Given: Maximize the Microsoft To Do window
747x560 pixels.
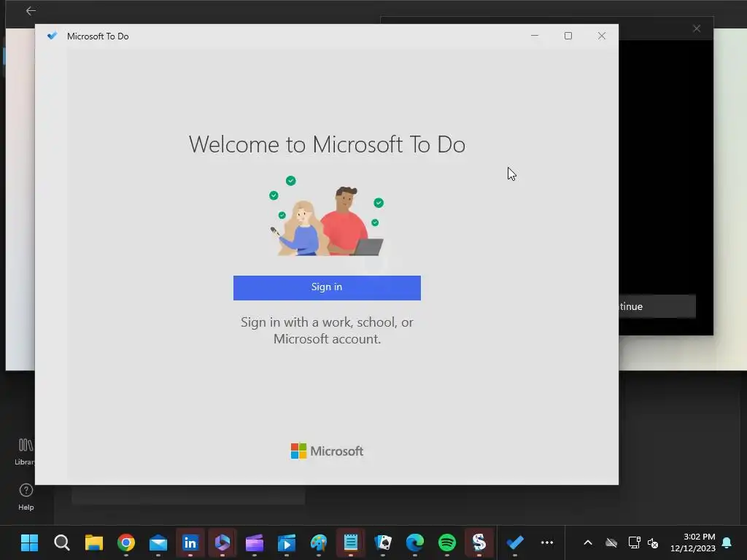Looking at the screenshot, I should tap(568, 36).
